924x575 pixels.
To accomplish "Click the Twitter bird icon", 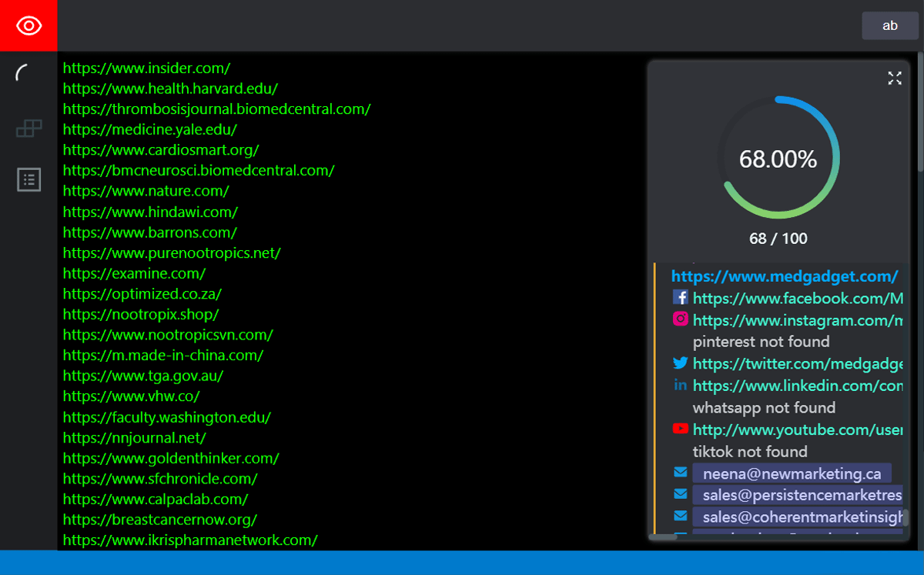I will point(680,363).
